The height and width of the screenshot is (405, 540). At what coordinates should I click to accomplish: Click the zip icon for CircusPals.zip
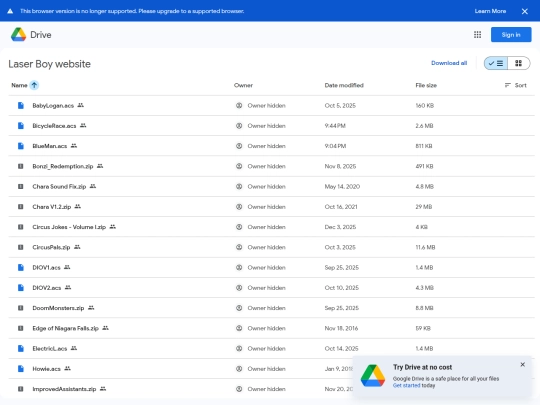point(21,247)
